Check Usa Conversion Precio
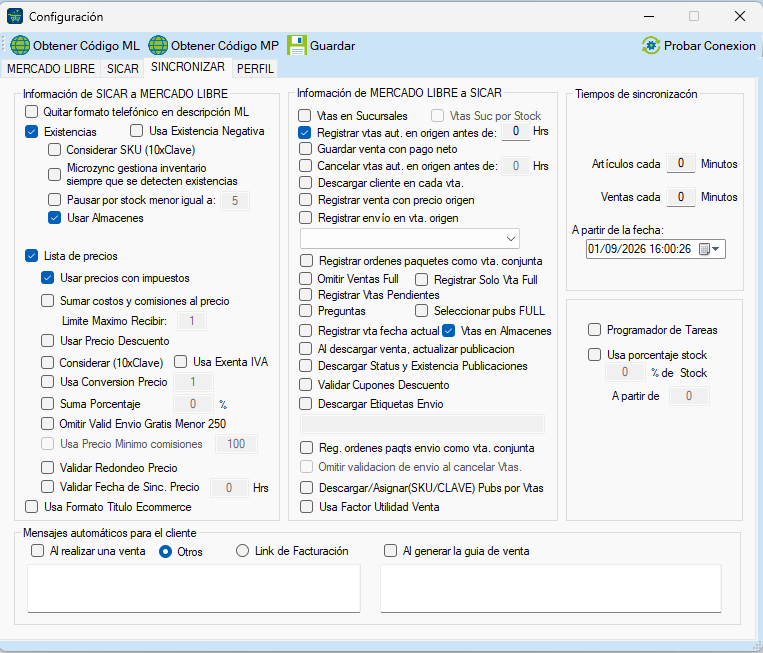This screenshot has width=763, height=653. [x=48, y=381]
